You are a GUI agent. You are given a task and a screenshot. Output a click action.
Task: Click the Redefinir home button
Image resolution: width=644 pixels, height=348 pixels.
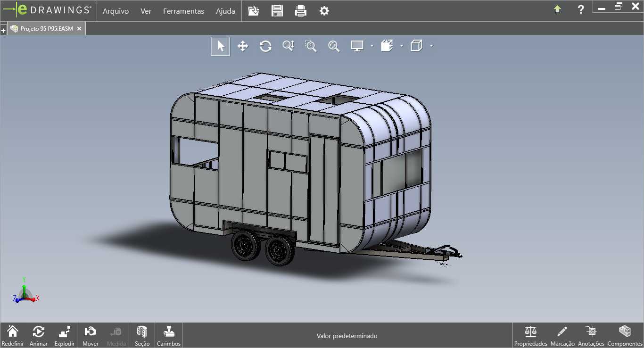tap(13, 335)
